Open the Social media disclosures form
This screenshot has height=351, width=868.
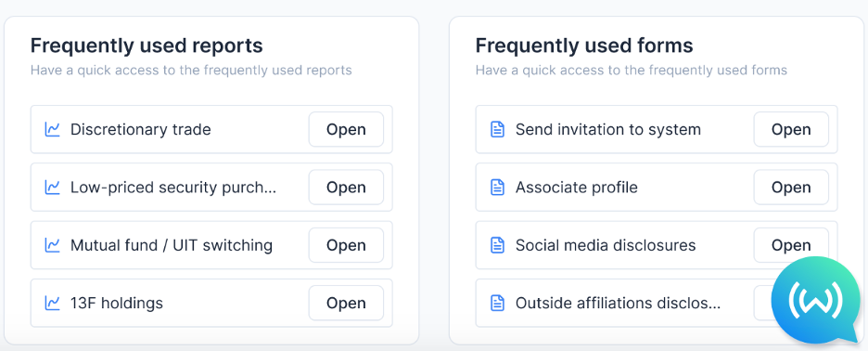coord(791,245)
